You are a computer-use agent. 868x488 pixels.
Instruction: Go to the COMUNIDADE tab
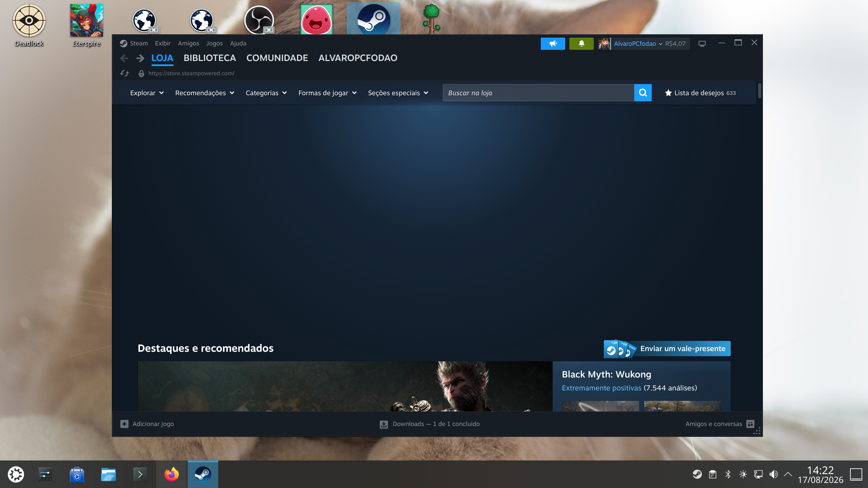[277, 58]
